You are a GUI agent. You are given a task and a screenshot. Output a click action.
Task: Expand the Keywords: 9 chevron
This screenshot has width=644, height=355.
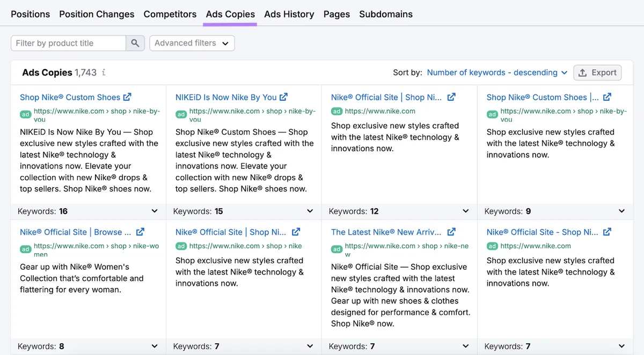pyautogui.click(x=621, y=211)
